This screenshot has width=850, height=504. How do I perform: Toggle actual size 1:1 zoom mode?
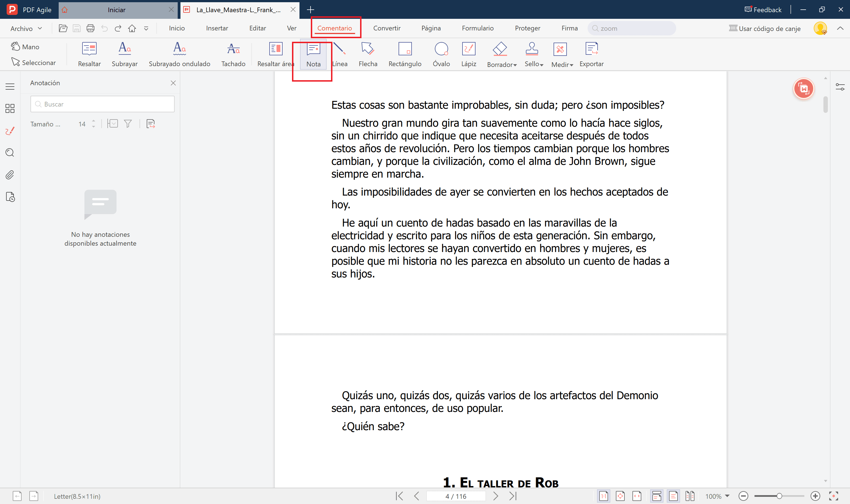(x=604, y=496)
